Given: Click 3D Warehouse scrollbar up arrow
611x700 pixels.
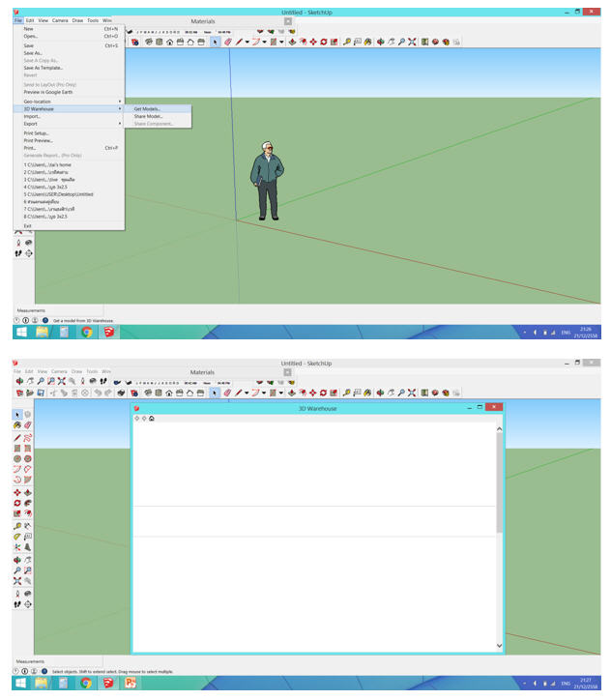Looking at the screenshot, I should coord(500,429).
